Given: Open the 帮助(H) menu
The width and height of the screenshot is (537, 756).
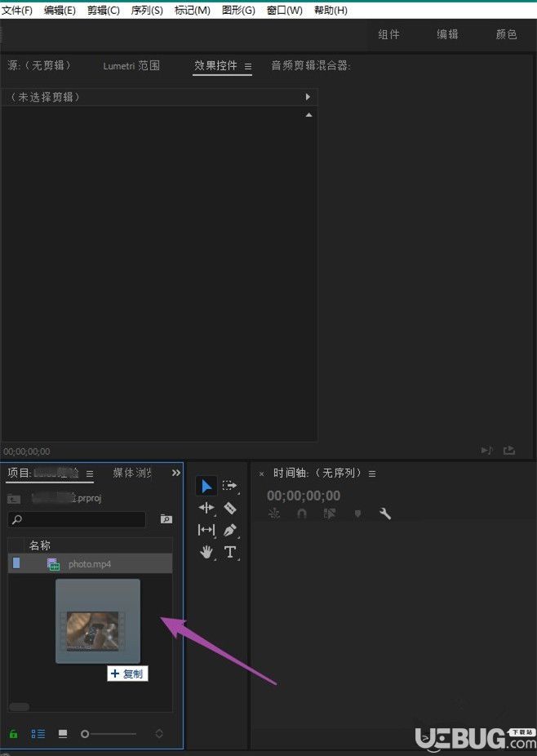Looking at the screenshot, I should tap(331, 10).
